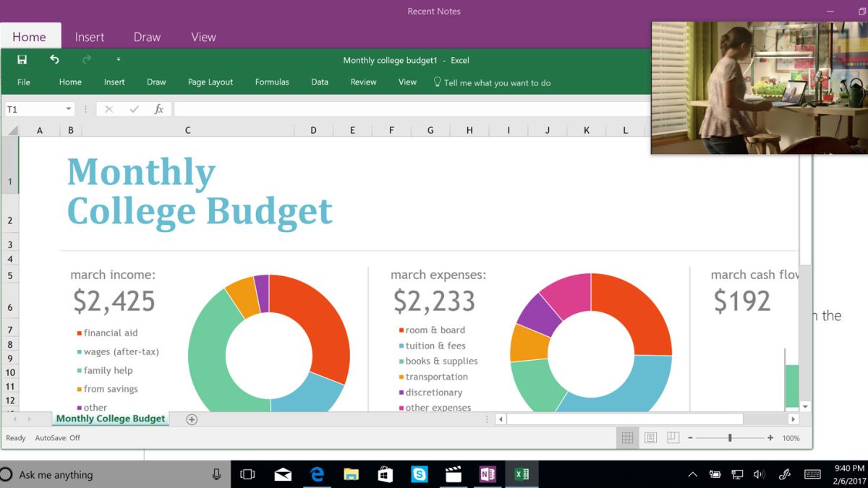Expand the Name Box dropdown arrow

point(69,109)
